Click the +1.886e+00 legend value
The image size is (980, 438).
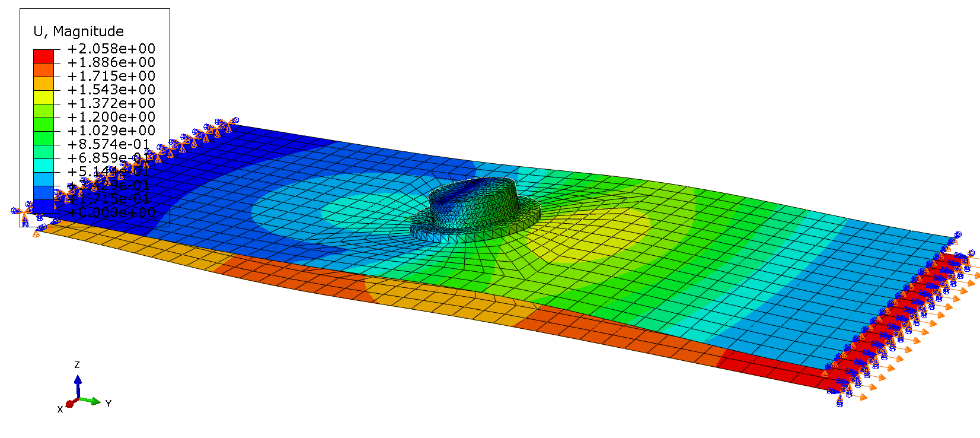point(111,62)
